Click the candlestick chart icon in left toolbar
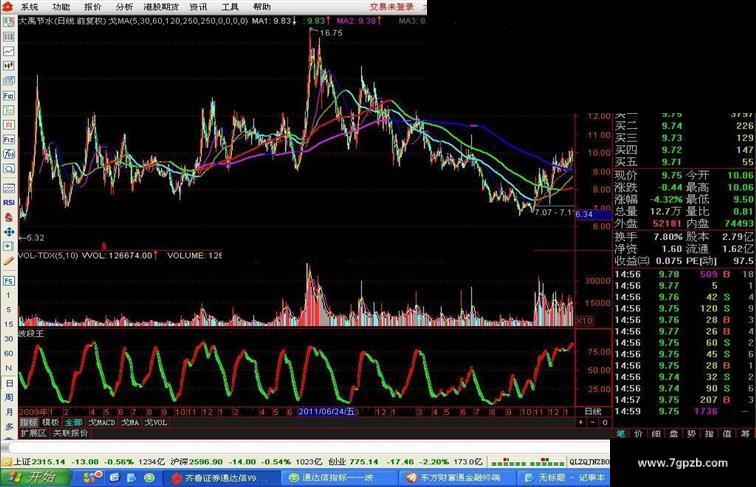Screen dimensions: 756x487 click(x=9, y=66)
